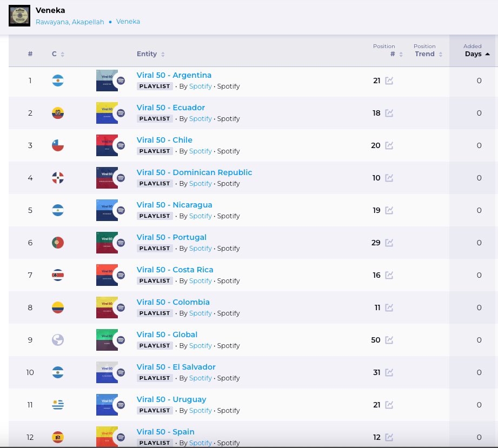This screenshot has height=448, width=498.
Task: Click Viral 50 - Argentina playlist cover thumbnail
Action: click(x=107, y=81)
